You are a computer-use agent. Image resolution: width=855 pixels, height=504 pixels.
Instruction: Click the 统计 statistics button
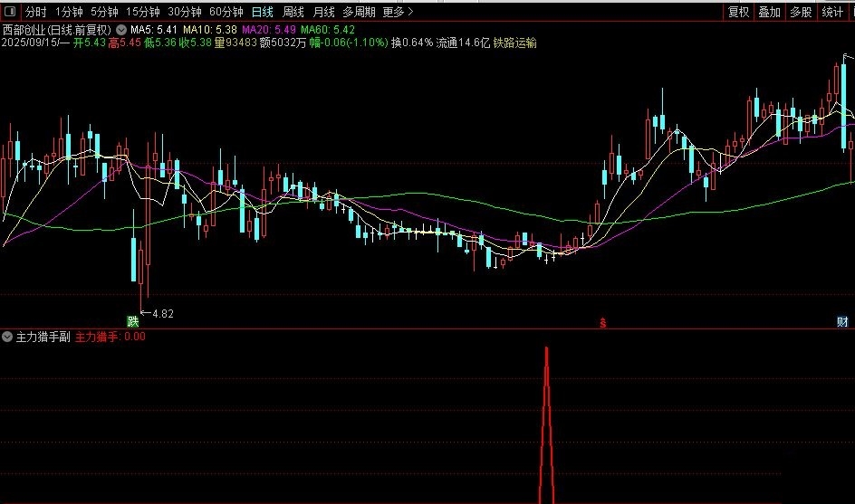[832, 12]
